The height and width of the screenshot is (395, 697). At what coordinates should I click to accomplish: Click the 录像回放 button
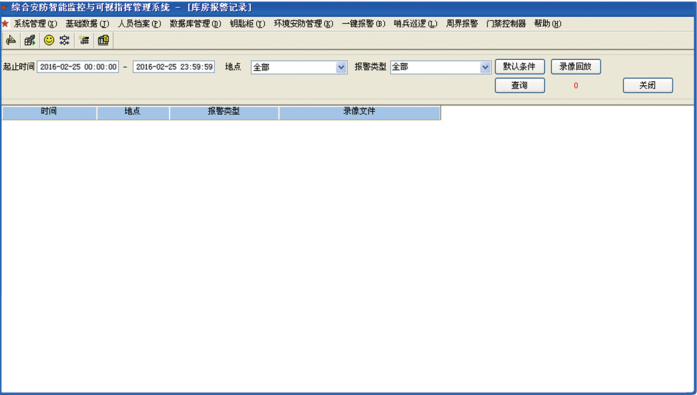click(x=576, y=67)
